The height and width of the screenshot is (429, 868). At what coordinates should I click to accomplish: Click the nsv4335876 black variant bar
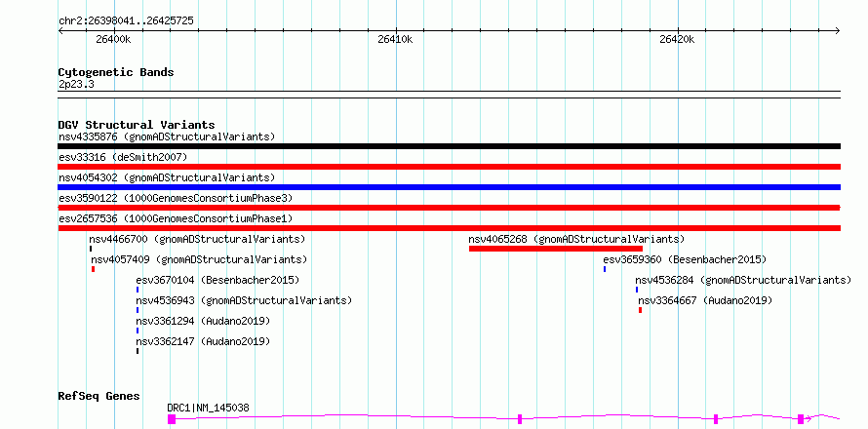coord(449,146)
